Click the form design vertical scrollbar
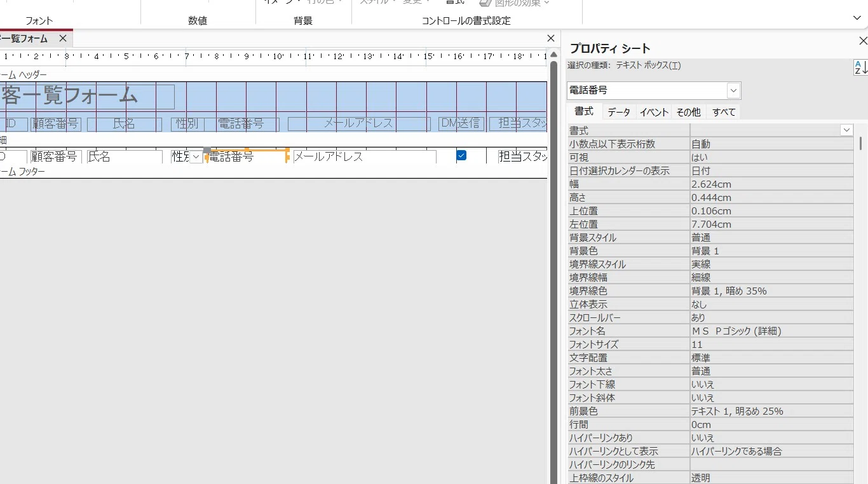Screen dimensions: 868x484 (553, 267)
